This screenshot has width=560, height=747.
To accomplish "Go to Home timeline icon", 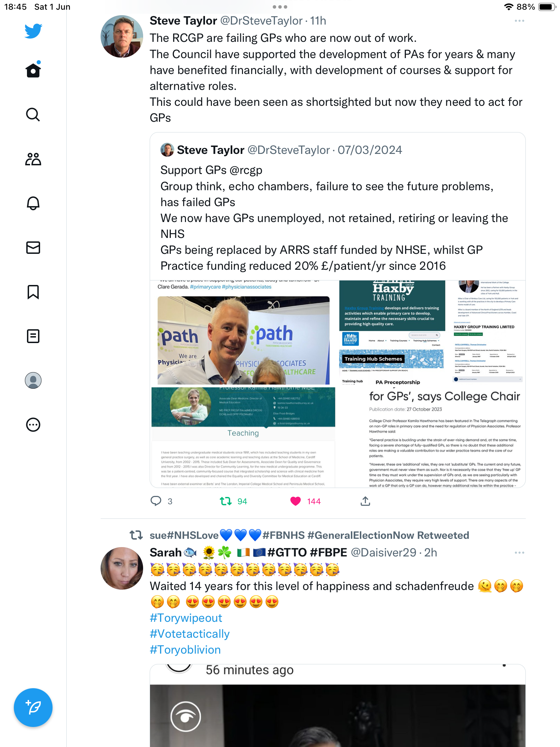I will 33,70.
